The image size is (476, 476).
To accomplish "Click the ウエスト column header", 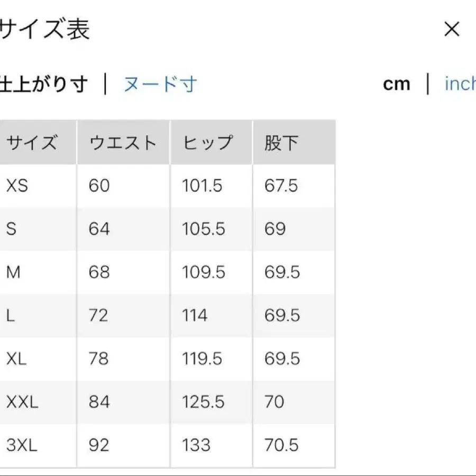I will [122, 142].
